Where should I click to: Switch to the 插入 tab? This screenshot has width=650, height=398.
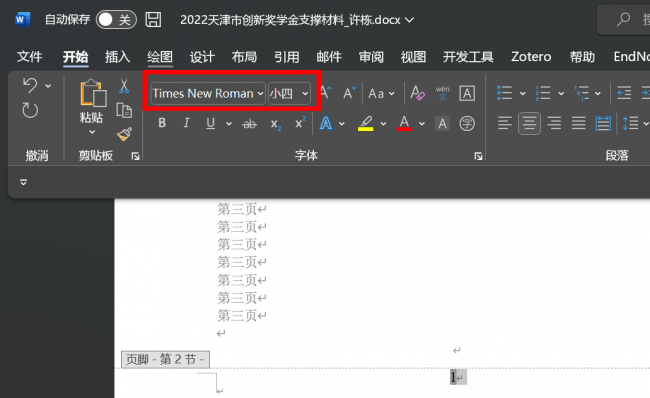[x=118, y=56]
